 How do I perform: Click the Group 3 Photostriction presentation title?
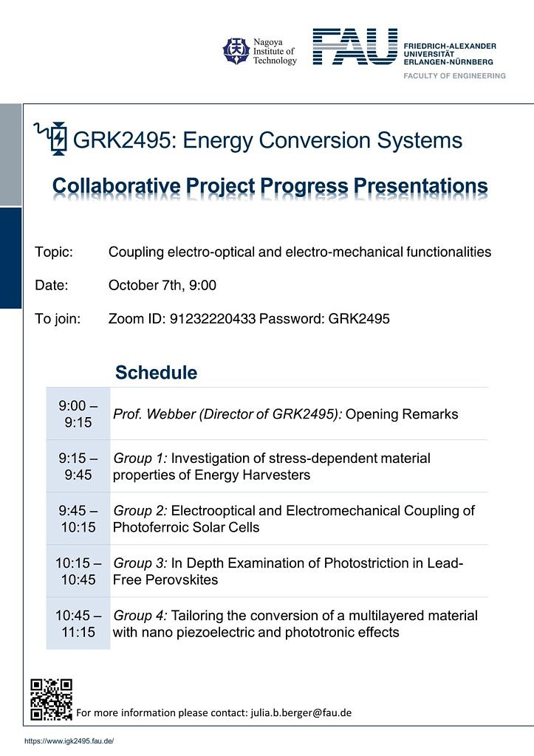[x=288, y=571]
